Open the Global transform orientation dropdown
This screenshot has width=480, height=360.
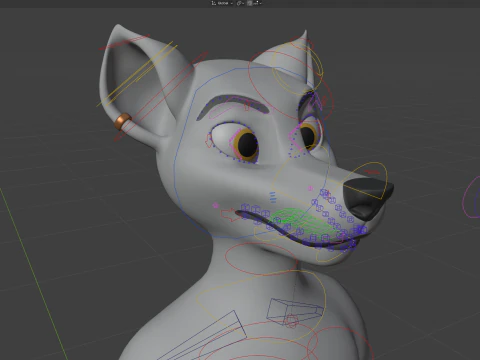[x=222, y=3]
